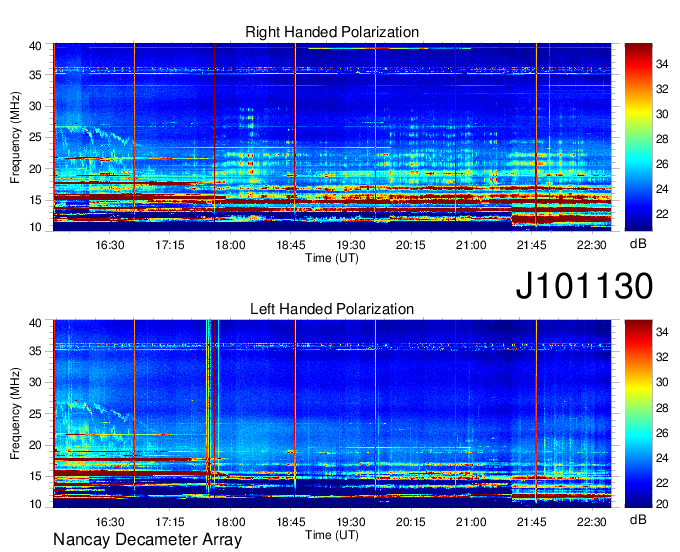Click the 40 MHz tick on Left Handed plot
680x552 pixels.
36,323
